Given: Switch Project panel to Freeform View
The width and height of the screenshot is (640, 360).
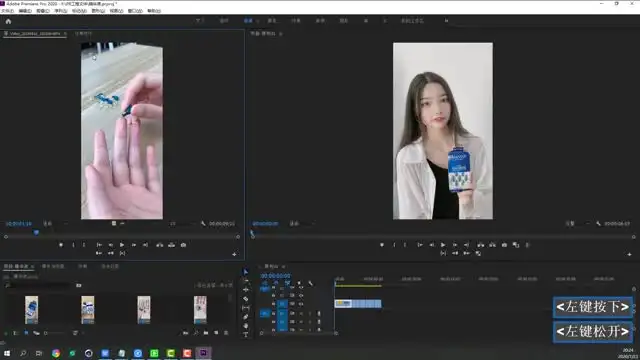Looking at the screenshot, I should coord(36,333).
